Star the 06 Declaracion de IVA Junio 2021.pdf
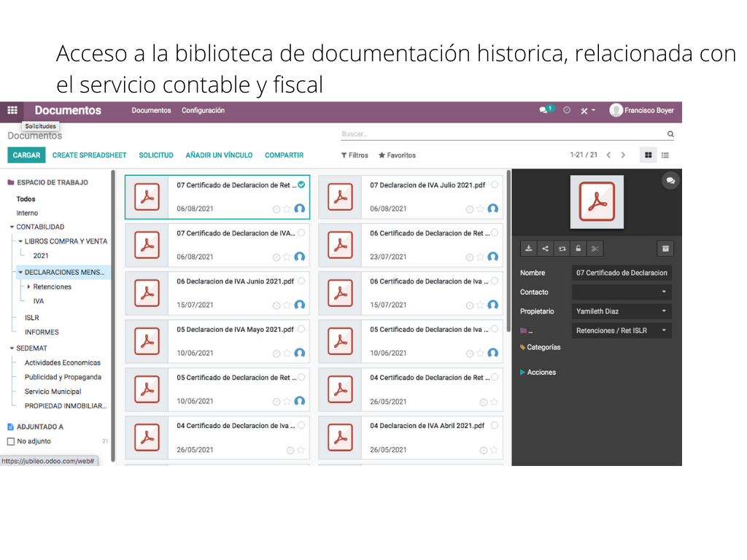Viewport: 747px width, 560px height. tap(287, 306)
